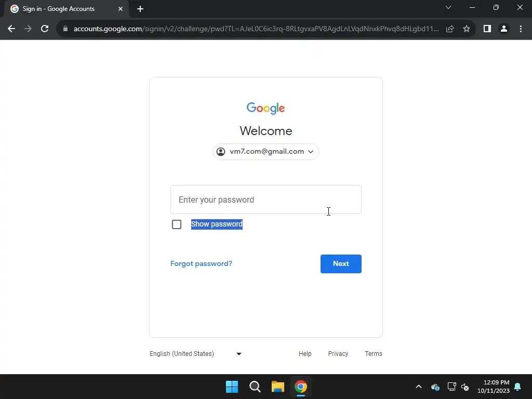
Task: Reload the Google sign-in page
Action: click(45, 29)
